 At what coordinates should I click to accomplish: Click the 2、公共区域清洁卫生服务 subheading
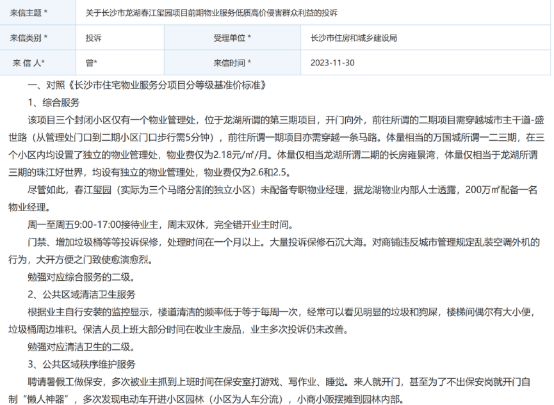[82, 295]
